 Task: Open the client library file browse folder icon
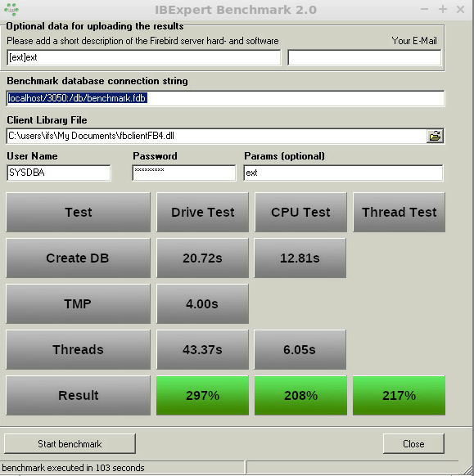pos(435,136)
